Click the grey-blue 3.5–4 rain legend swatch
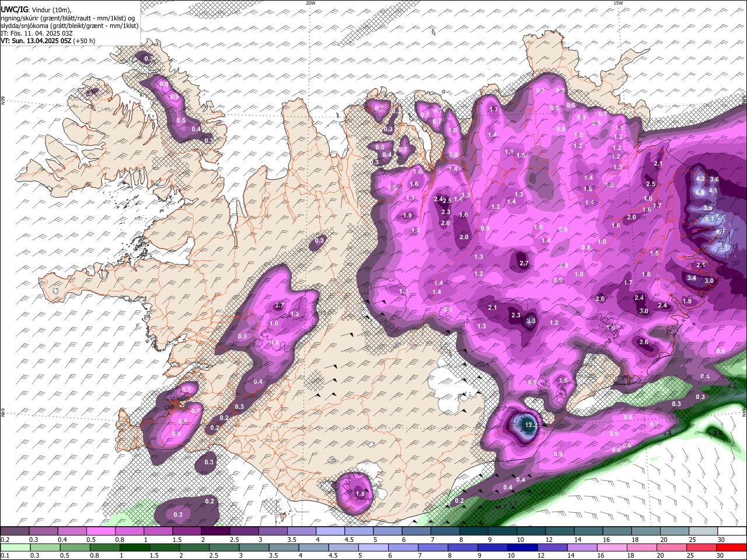Viewport: 747px width, 560px height. tap(285, 547)
